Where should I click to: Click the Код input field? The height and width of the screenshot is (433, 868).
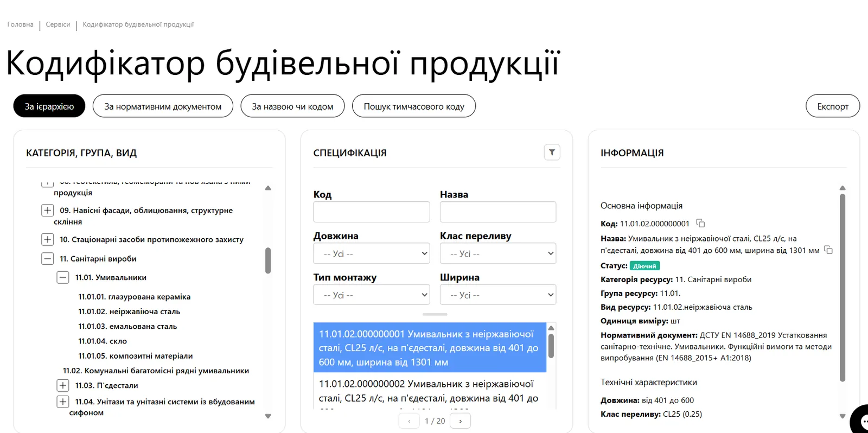372,212
